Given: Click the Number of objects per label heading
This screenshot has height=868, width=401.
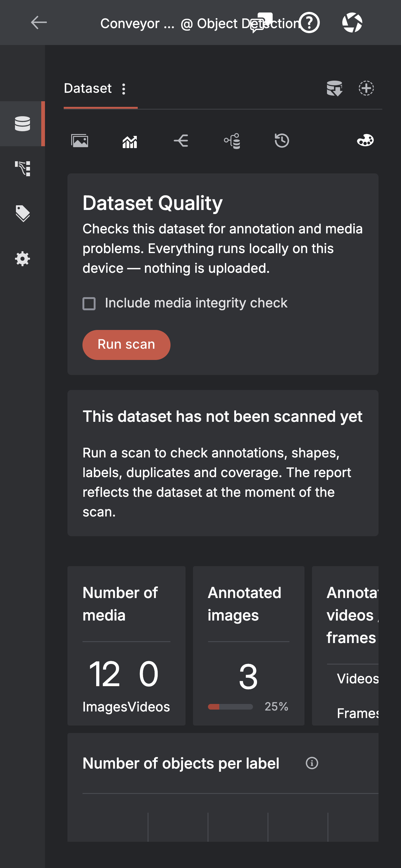Looking at the screenshot, I should click(x=181, y=763).
